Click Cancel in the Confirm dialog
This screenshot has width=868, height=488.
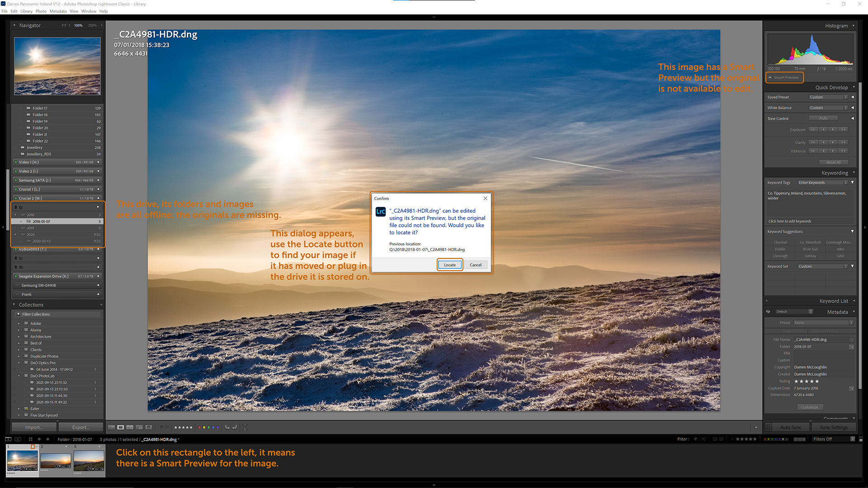pos(475,264)
